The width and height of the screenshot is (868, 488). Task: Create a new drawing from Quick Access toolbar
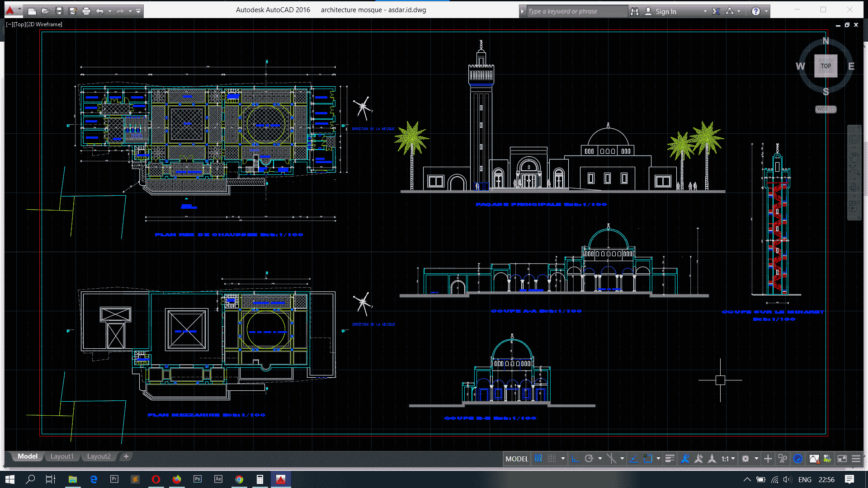point(32,11)
